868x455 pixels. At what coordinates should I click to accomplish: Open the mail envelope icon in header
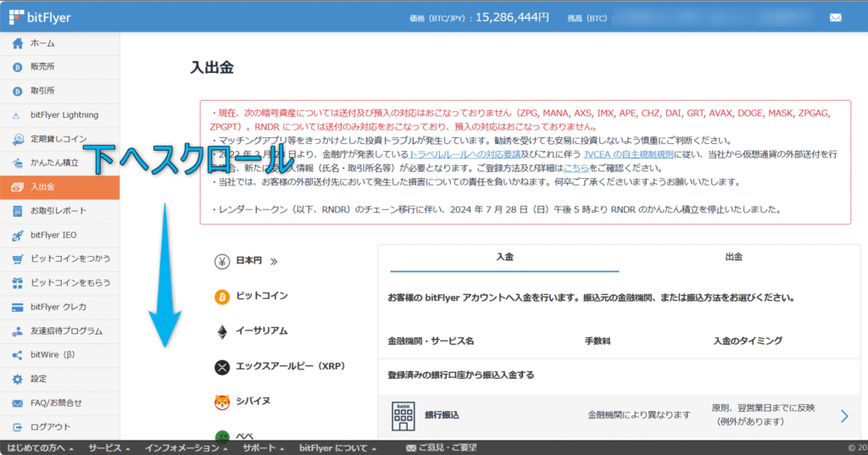[x=835, y=18]
